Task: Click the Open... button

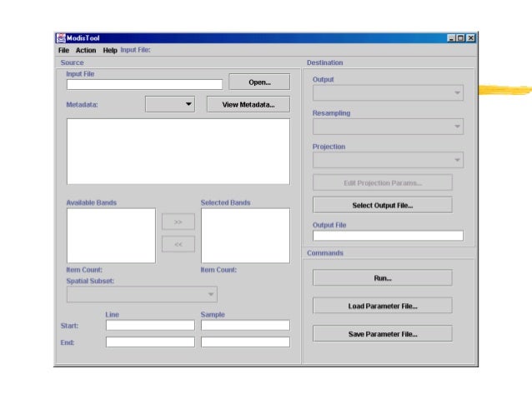Action: (259, 82)
